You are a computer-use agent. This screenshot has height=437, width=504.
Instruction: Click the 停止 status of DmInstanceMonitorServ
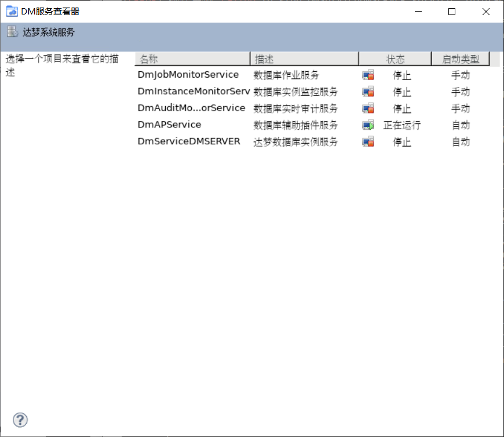coord(402,92)
